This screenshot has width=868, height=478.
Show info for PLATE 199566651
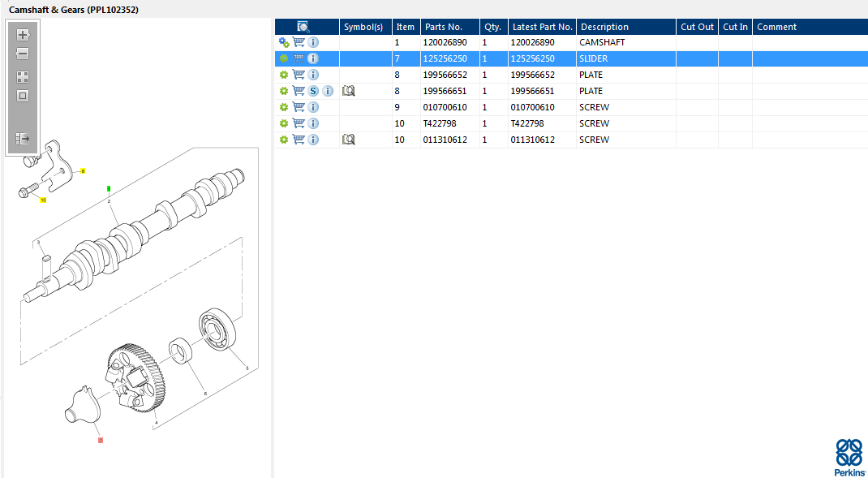[328, 91]
